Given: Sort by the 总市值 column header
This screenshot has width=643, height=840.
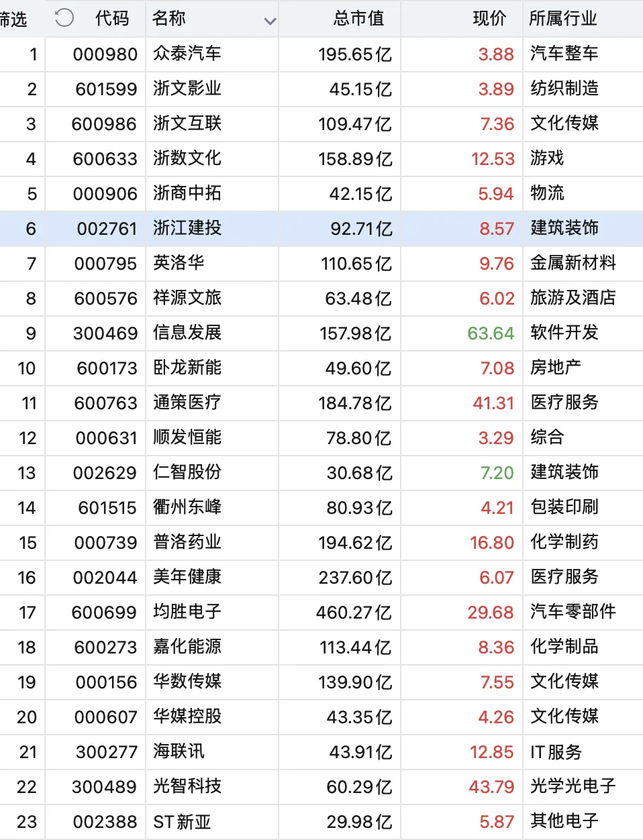Looking at the screenshot, I should pos(359,18).
